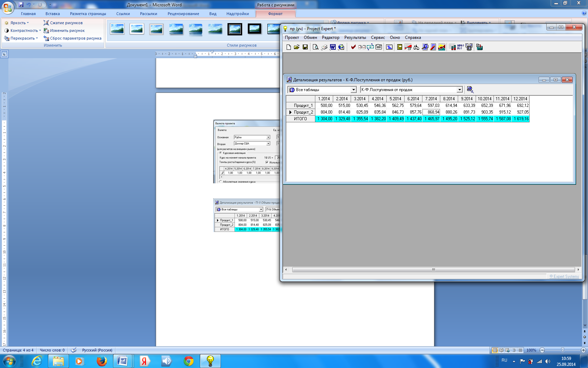Click horizontal scrollbar in Project Expert
588x368 pixels.
[433, 270]
